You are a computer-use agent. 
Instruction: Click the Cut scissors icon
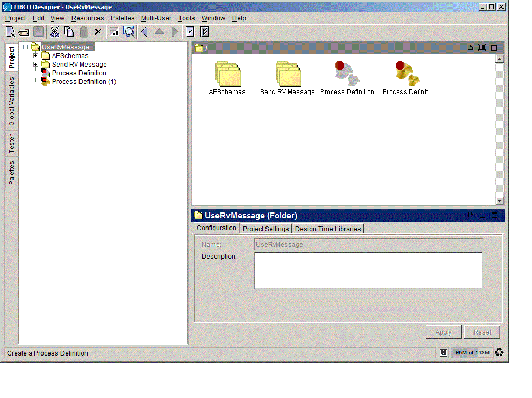pos(54,32)
